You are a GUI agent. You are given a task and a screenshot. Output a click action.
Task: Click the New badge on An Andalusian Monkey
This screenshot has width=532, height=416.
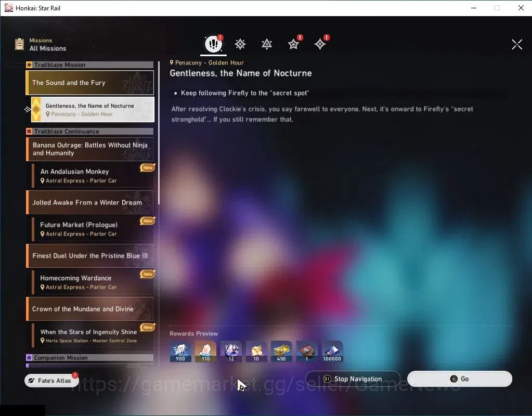pyautogui.click(x=148, y=167)
